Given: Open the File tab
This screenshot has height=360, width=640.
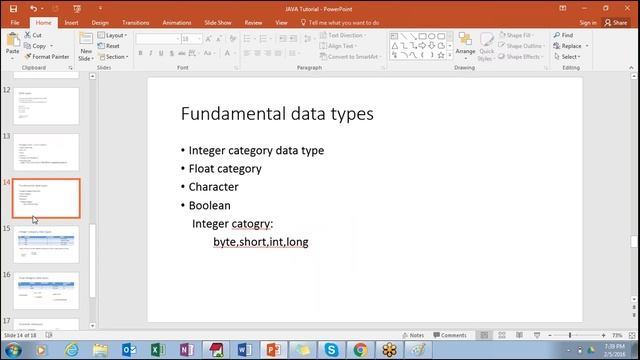Looking at the screenshot, I should (15, 22).
